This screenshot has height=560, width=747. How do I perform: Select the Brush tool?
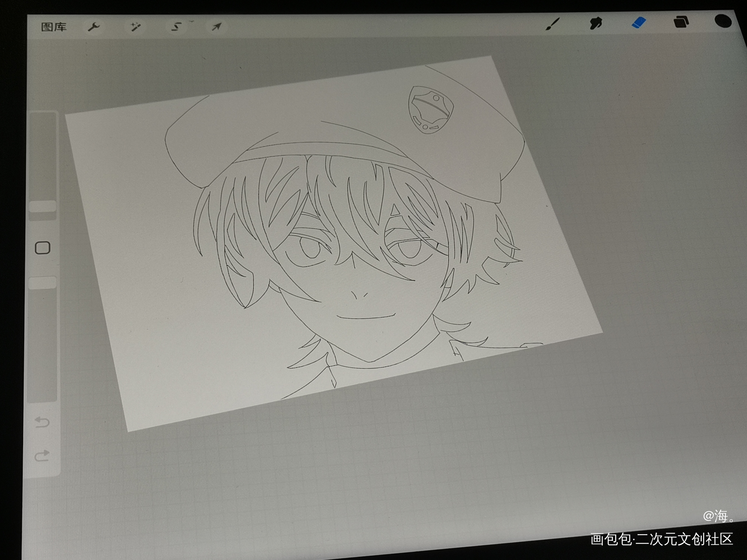[x=552, y=24]
